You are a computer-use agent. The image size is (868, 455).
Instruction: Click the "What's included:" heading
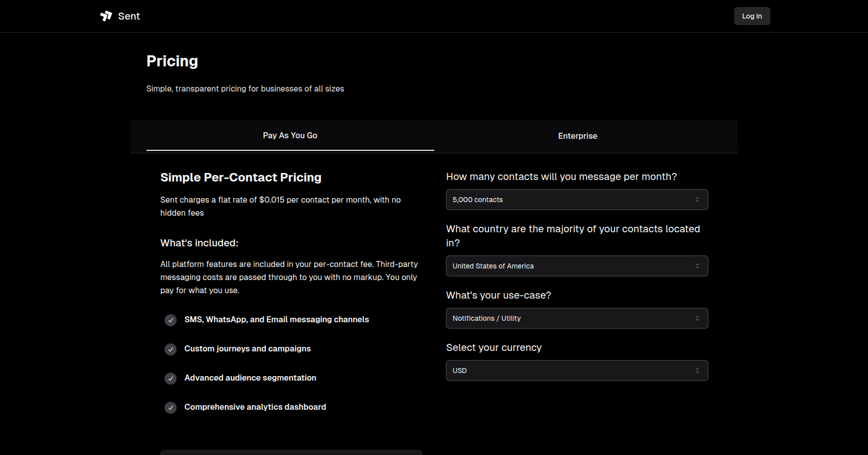pyautogui.click(x=199, y=243)
